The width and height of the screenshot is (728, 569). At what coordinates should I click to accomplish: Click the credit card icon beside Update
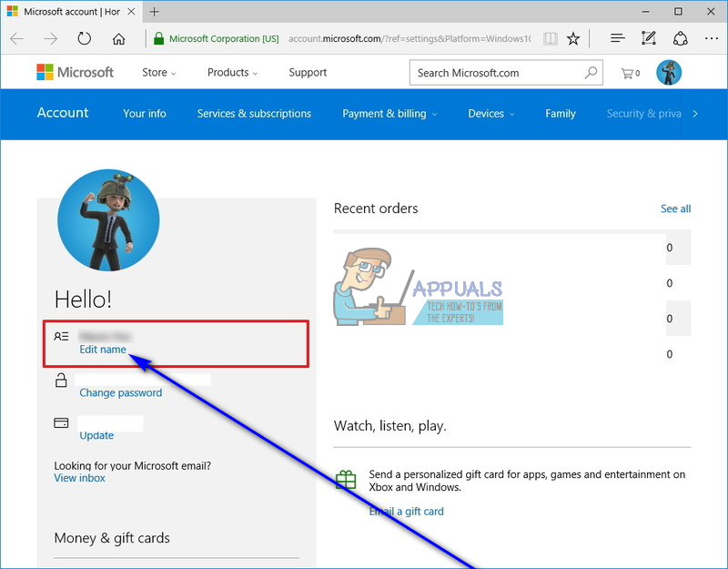pyautogui.click(x=61, y=422)
